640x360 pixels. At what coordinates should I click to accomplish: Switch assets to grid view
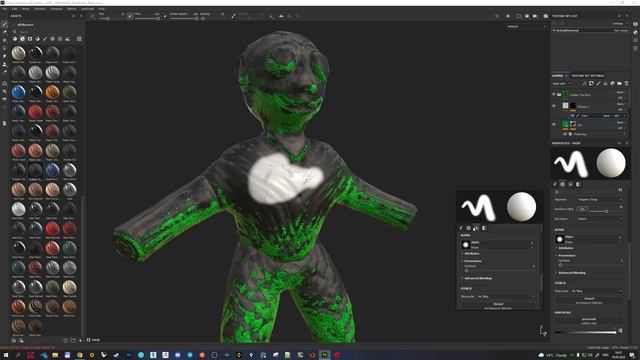79,39
